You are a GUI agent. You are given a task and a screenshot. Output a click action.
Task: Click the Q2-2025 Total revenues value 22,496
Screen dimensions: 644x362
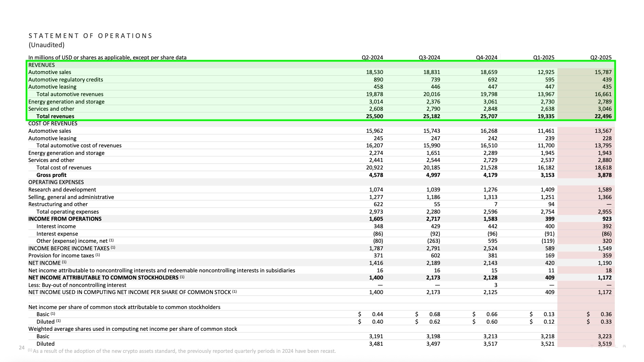(x=604, y=116)
